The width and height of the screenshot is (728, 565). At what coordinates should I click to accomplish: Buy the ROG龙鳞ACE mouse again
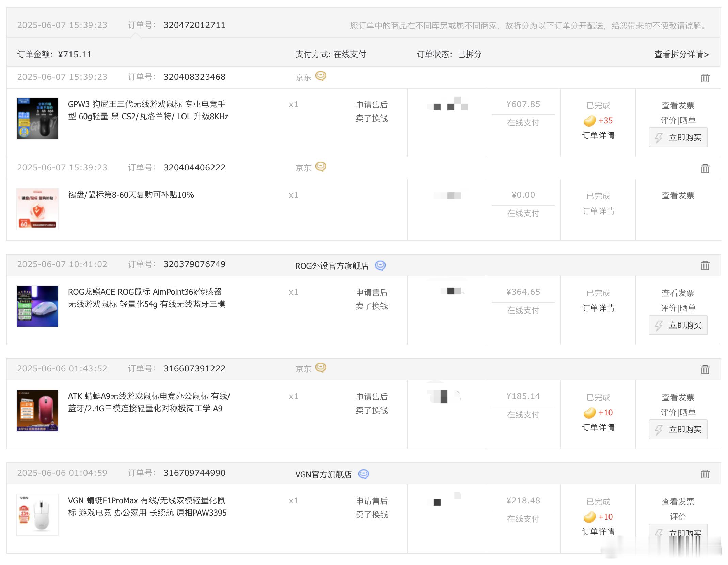tap(678, 325)
